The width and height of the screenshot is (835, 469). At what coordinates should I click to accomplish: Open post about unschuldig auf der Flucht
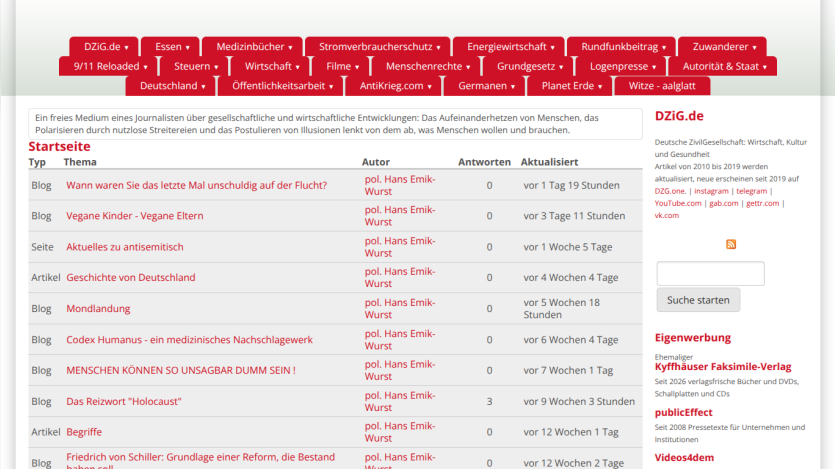197,185
